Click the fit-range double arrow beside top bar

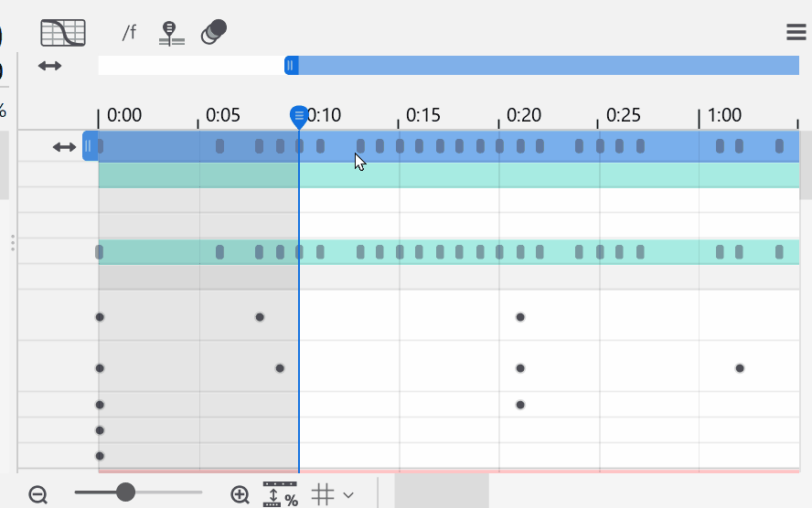pos(49,66)
